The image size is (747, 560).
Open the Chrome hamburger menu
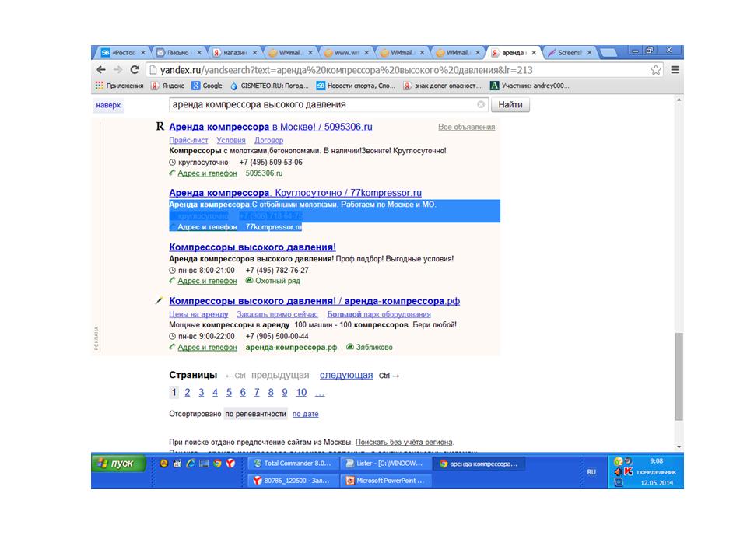675,70
